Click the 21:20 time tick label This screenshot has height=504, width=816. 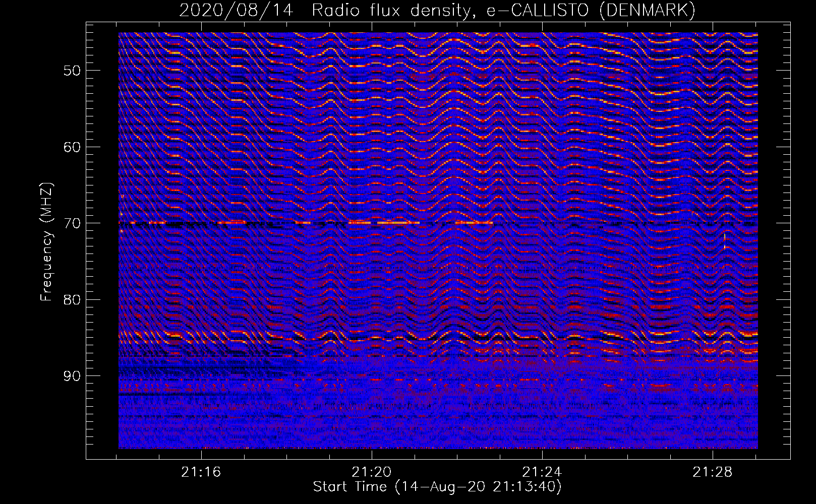pos(372,472)
